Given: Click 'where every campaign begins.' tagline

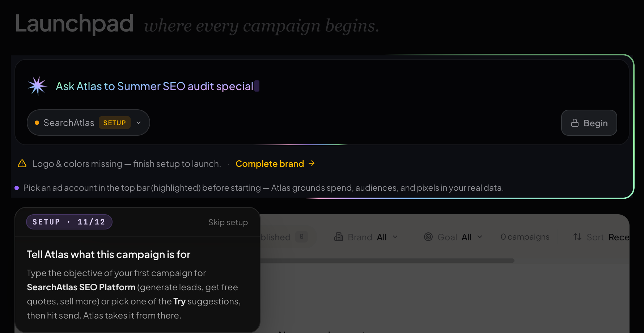Looking at the screenshot, I should click(262, 26).
